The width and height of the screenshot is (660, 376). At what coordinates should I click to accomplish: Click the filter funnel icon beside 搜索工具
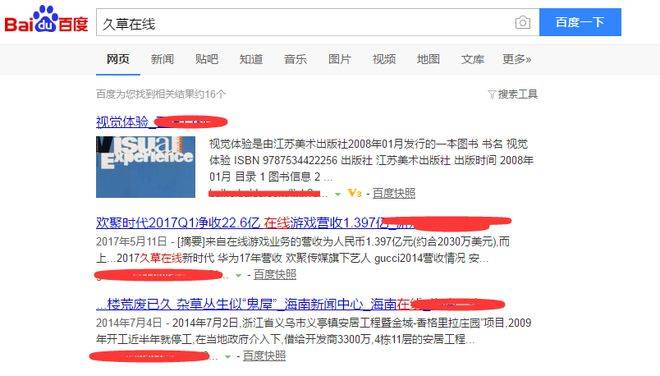[x=491, y=94]
